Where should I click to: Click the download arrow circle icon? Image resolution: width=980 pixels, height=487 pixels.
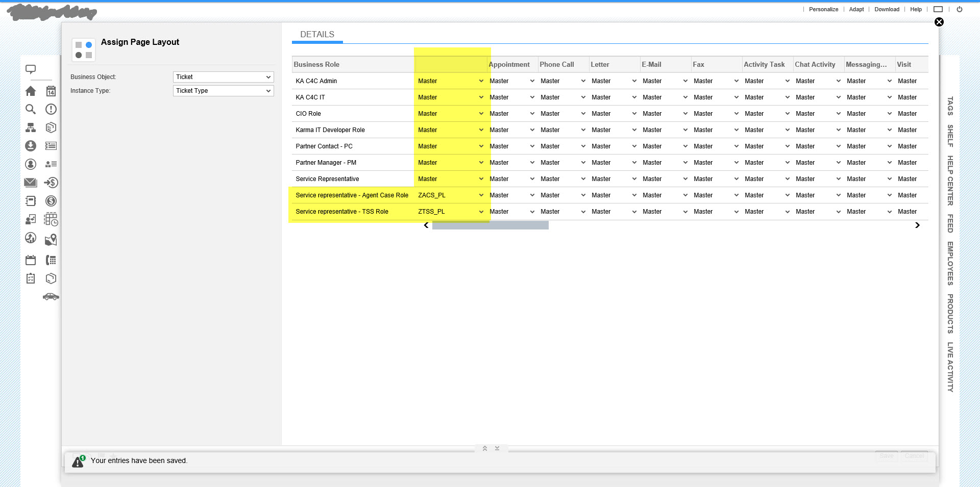click(x=31, y=146)
